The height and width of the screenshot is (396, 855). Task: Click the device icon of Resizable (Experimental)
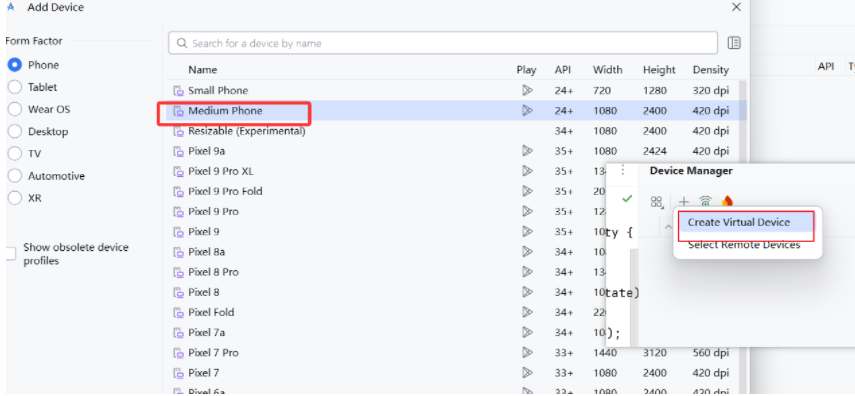[178, 131]
